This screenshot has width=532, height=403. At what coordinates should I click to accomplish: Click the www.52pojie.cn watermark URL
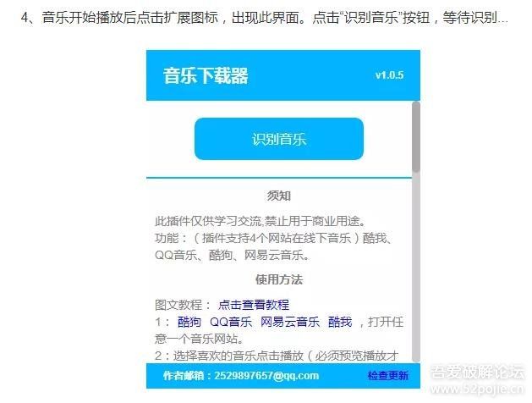coord(477,389)
